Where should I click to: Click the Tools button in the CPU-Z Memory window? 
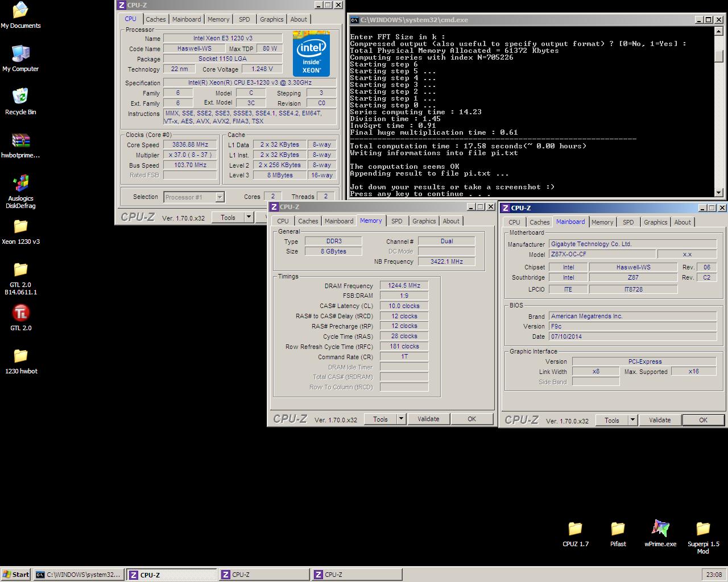point(380,419)
